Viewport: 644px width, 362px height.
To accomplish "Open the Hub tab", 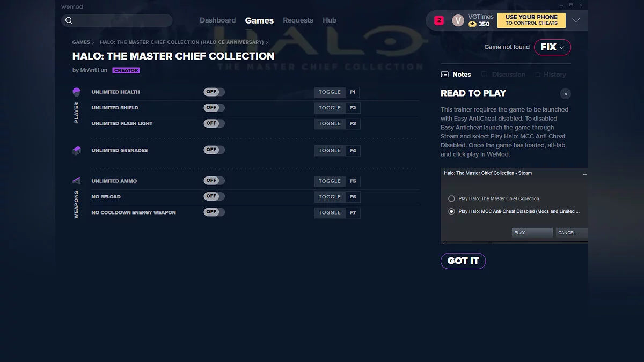I will point(330,20).
